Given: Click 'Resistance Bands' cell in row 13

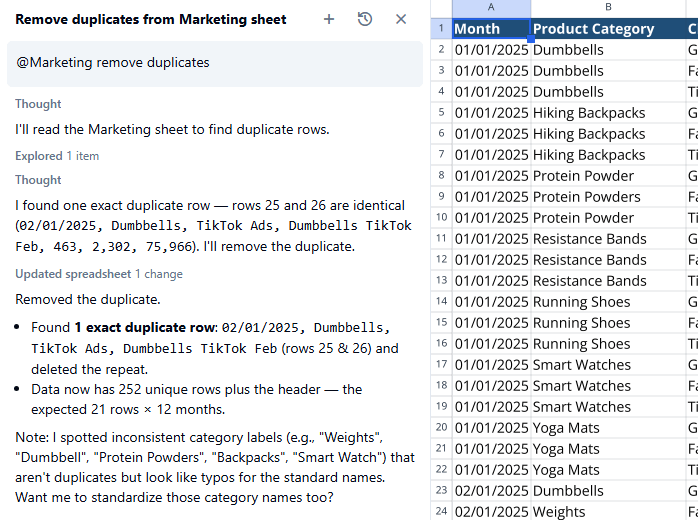Looking at the screenshot, I should [x=608, y=281].
